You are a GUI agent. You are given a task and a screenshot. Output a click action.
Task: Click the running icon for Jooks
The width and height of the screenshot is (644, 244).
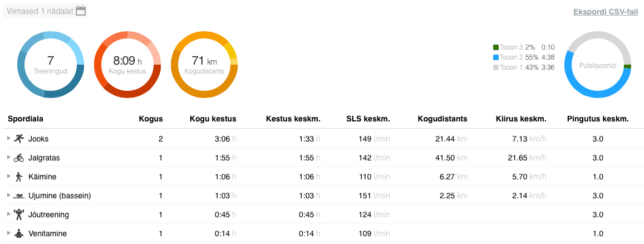[x=19, y=139]
